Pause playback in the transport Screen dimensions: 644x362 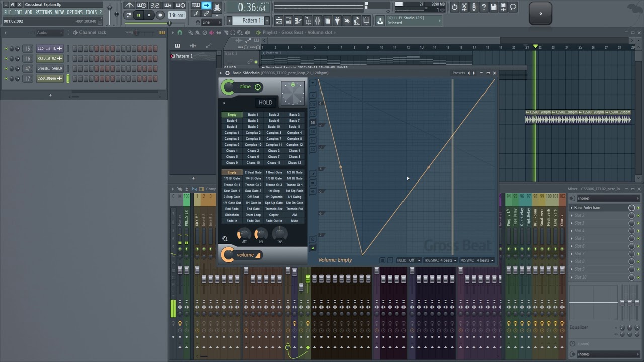[139, 15]
